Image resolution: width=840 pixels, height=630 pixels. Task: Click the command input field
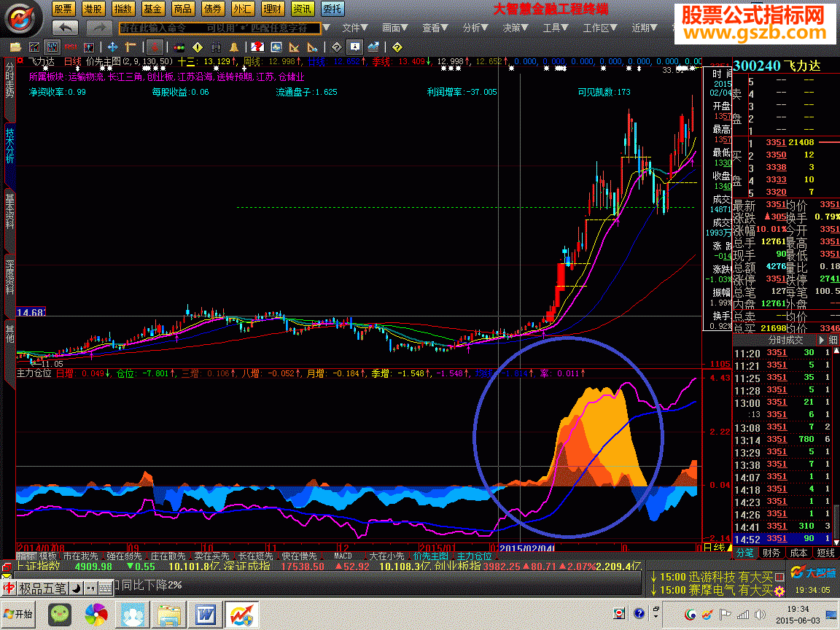pos(219,28)
